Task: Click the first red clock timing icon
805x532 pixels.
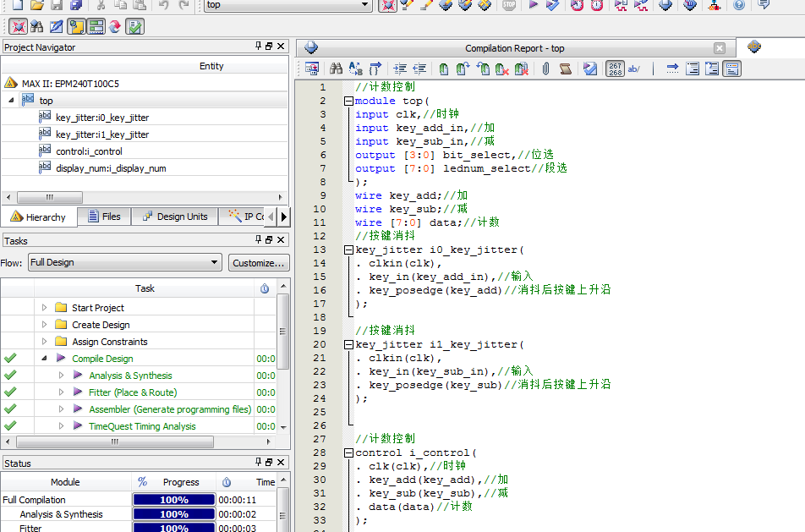Action: (577, 4)
